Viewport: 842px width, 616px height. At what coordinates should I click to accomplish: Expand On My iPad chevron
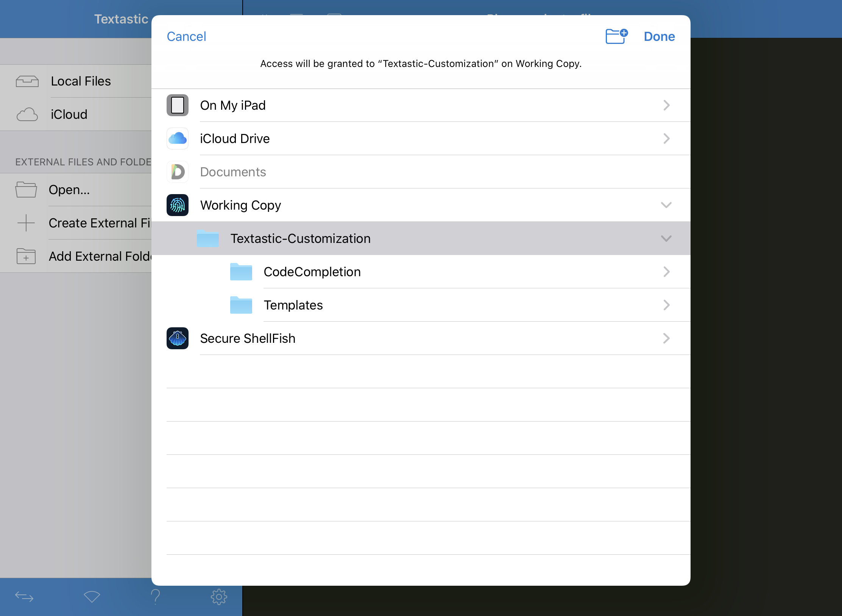coord(666,105)
